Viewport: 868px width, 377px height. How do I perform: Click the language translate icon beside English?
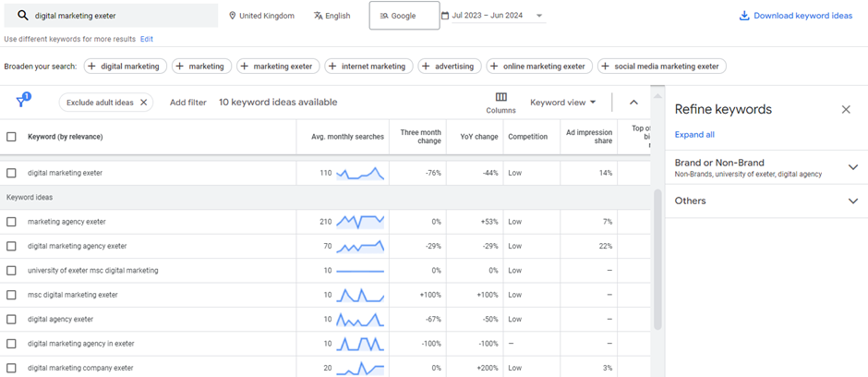click(318, 16)
